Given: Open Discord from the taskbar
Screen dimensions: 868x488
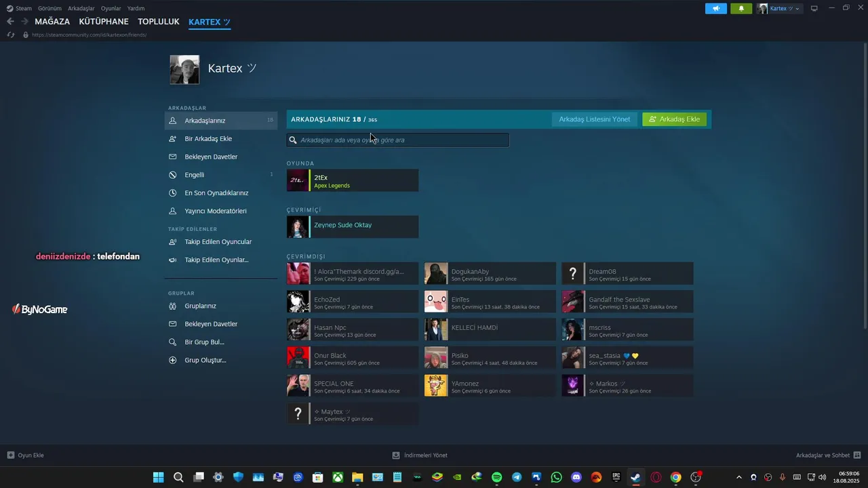Looking at the screenshot, I should click(576, 477).
